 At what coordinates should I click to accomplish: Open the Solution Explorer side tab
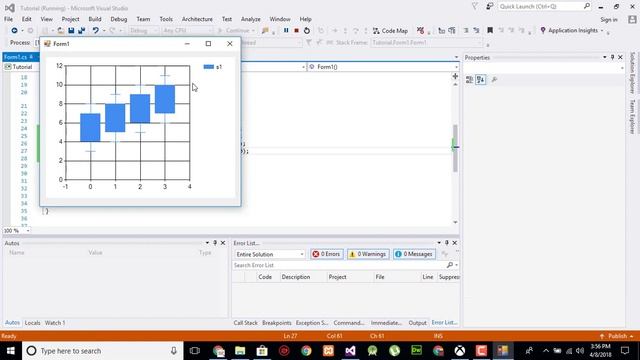[x=633, y=73]
